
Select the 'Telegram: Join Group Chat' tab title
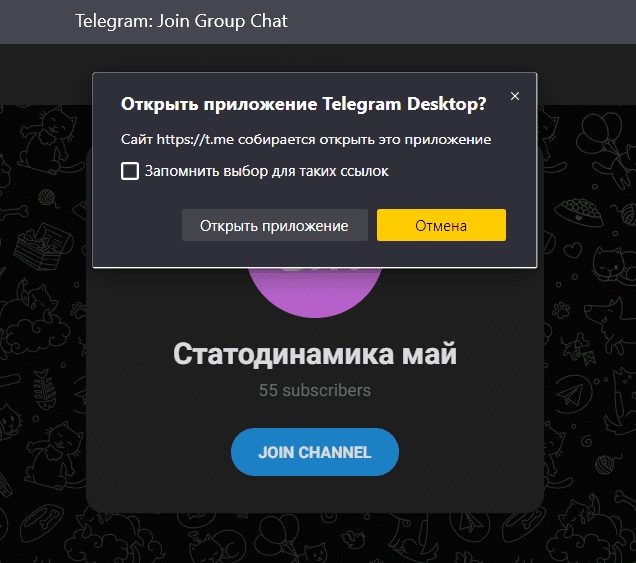181,21
